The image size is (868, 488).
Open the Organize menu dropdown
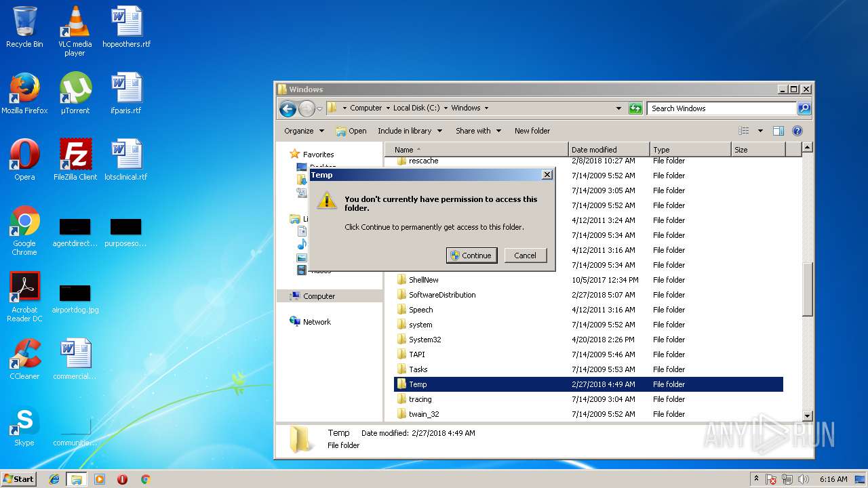[x=304, y=131]
